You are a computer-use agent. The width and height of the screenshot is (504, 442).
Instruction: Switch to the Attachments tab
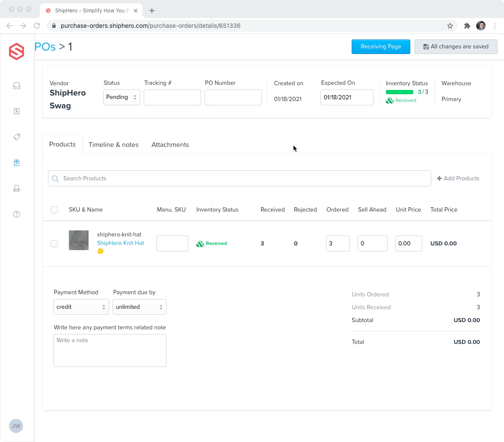[x=170, y=145]
